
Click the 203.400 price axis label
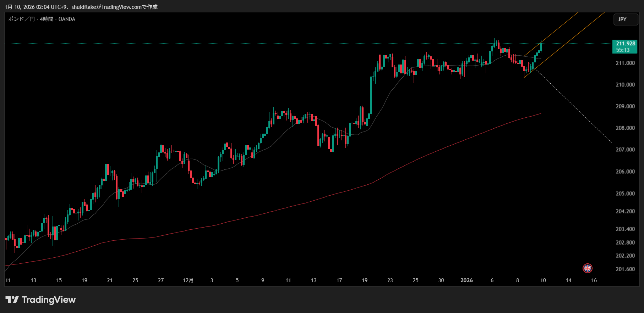click(625, 229)
